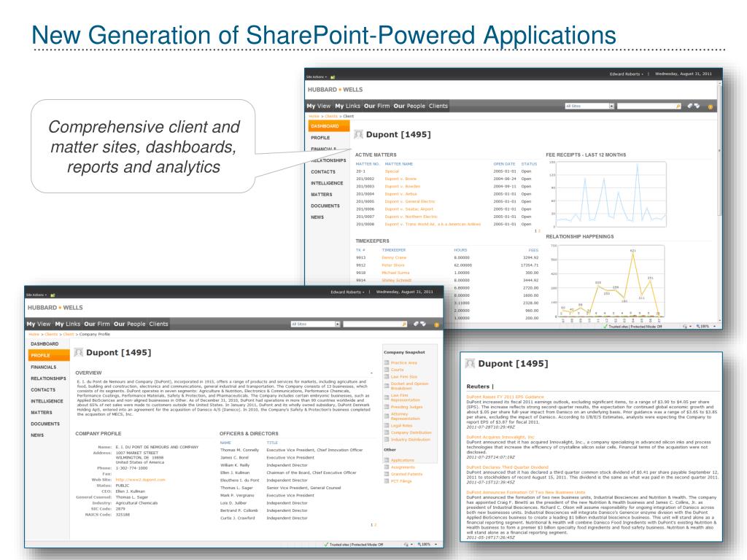Open Clients in the profile window navigation

[x=158, y=324]
